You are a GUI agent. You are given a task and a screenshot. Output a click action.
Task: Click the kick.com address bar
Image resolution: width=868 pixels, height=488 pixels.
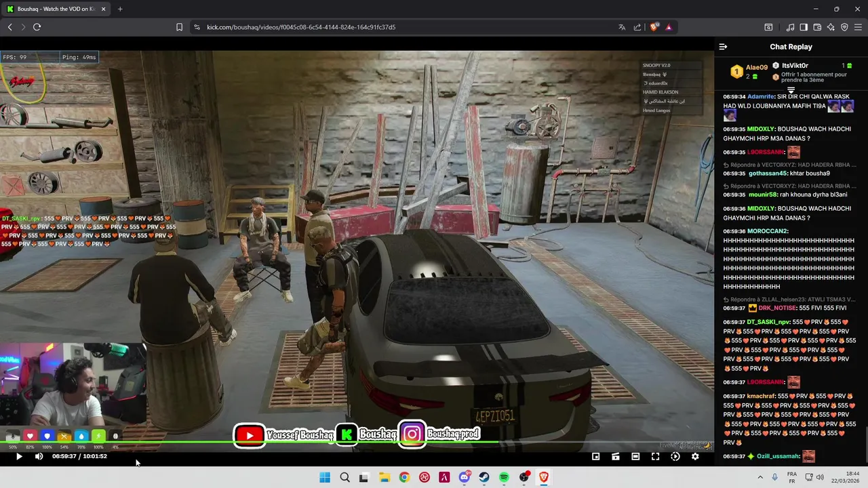coord(400,27)
